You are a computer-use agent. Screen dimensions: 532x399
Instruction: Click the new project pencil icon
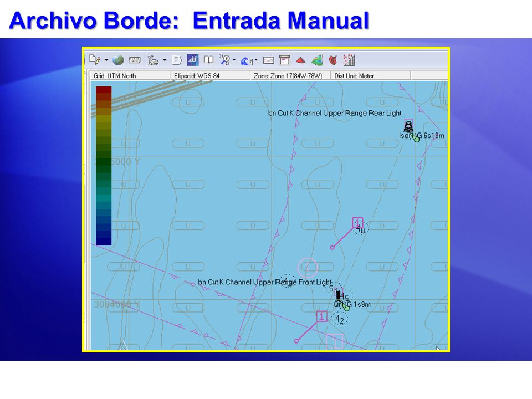point(95,60)
